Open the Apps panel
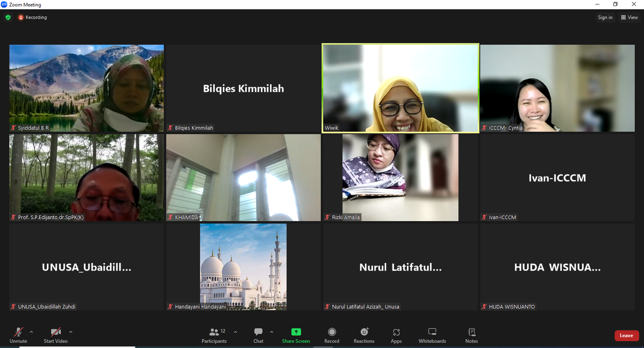This screenshot has width=644, height=348. (396, 335)
